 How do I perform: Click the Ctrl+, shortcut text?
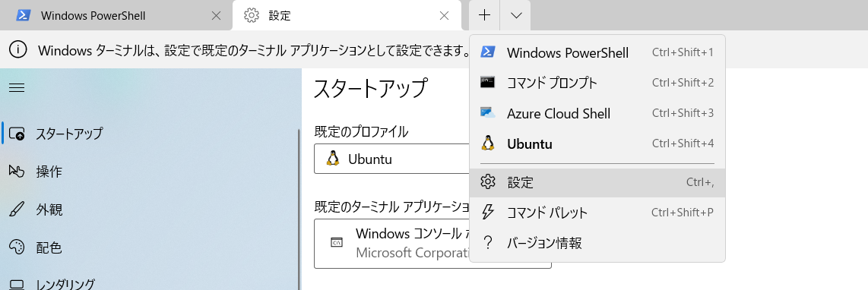click(700, 182)
